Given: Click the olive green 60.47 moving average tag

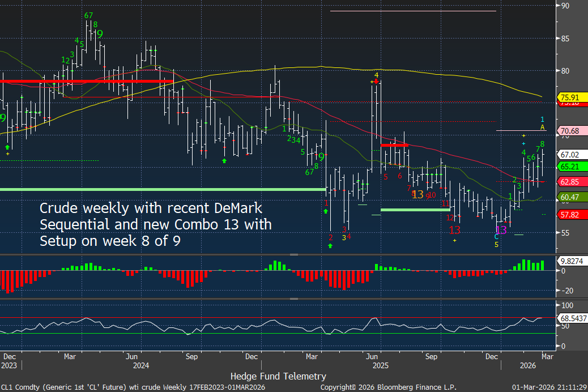Looking at the screenshot, I should [568, 197].
